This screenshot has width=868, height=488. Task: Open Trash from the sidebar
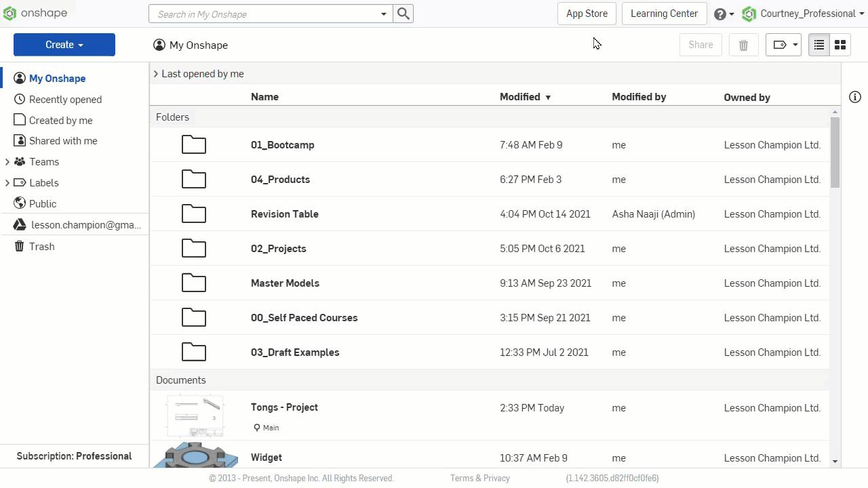click(x=41, y=246)
